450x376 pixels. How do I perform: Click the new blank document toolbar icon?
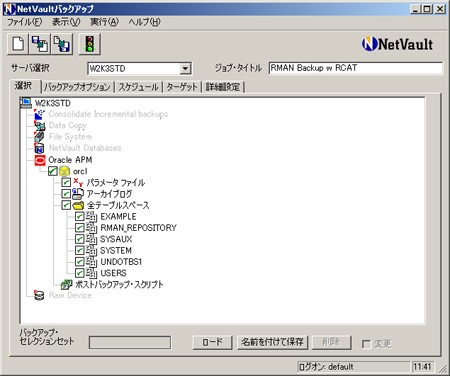[18, 44]
